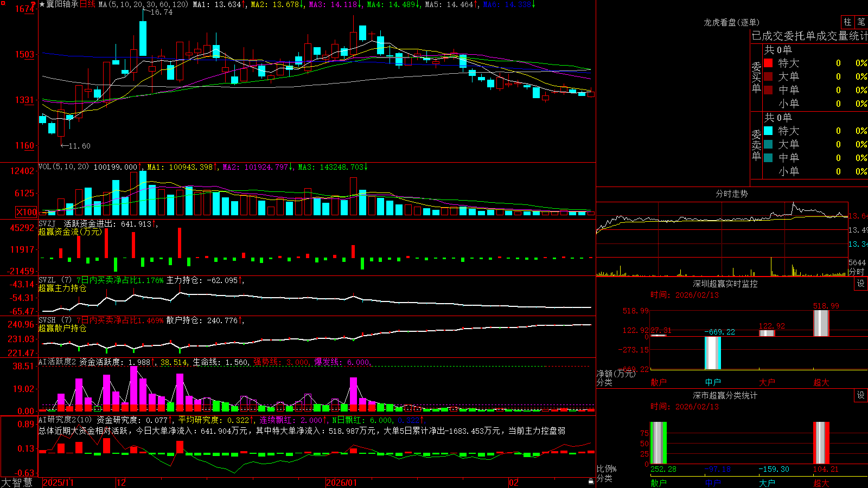Click the SVZL (7) indicator label
The width and height of the screenshot is (868, 488).
click(55, 280)
